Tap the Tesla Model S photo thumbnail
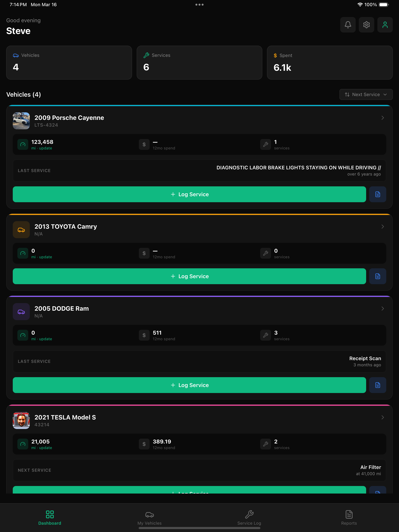The width and height of the screenshot is (399, 532). [21, 420]
